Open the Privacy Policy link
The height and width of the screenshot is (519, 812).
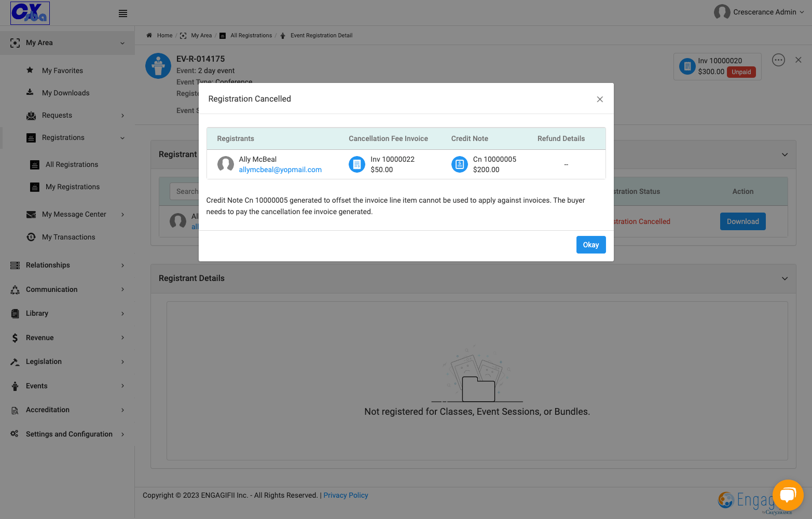coord(346,495)
